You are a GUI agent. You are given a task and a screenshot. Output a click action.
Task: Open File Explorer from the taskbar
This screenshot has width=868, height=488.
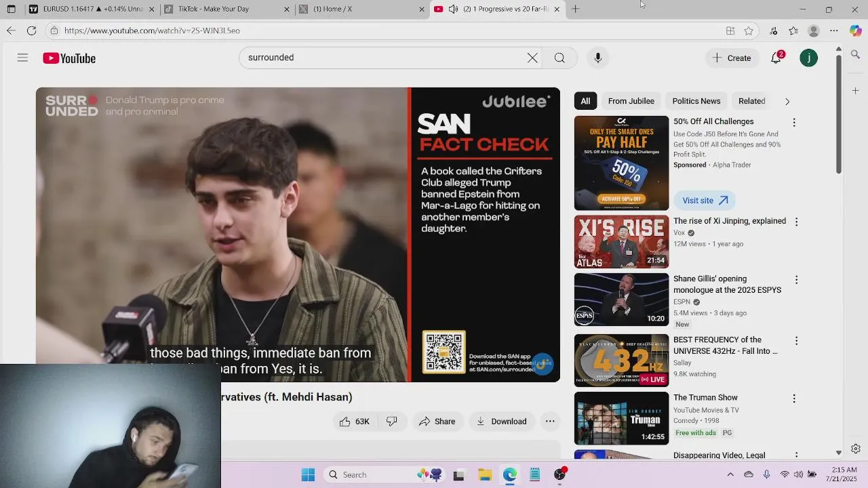click(x=484, y=474)
